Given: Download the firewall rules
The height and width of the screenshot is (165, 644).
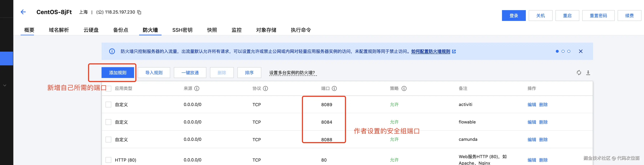Looking at the screenshot, I should click(x=588, y=73).
